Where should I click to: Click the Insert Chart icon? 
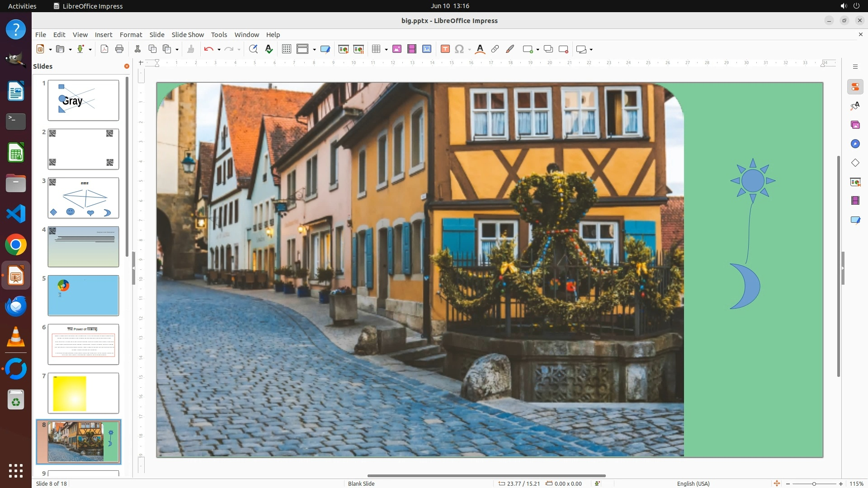point(427,49)
